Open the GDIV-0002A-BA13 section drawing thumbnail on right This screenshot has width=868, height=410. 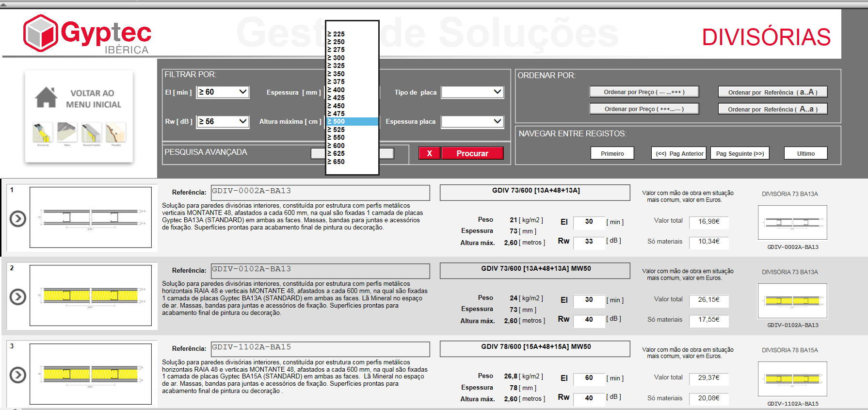coord(792,222)
